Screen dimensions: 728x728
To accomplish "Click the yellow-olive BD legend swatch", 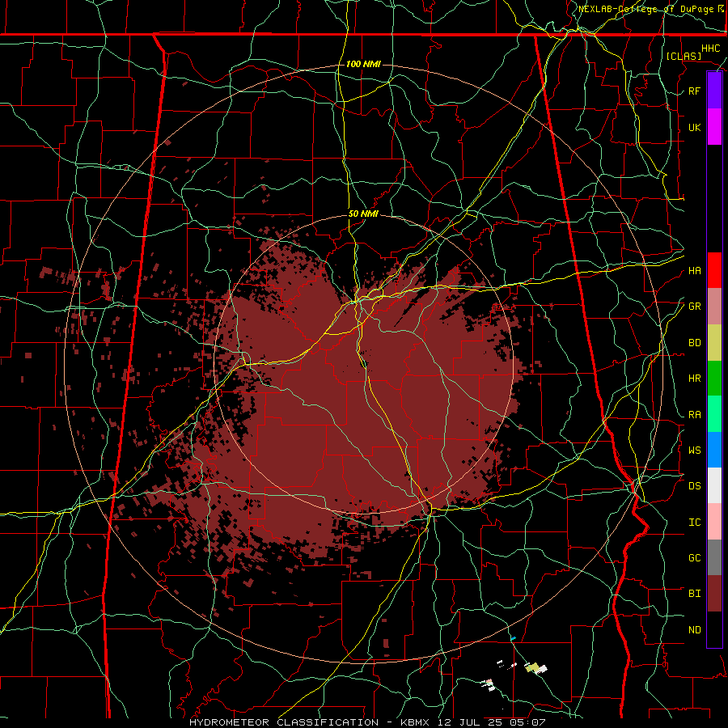I will click(x=714, y=343).
